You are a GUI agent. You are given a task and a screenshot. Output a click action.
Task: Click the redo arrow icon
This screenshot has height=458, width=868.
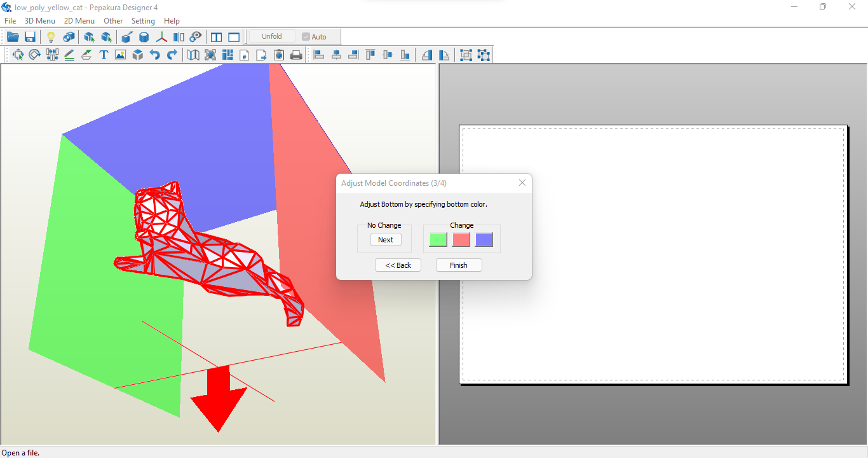pos(172,55)
